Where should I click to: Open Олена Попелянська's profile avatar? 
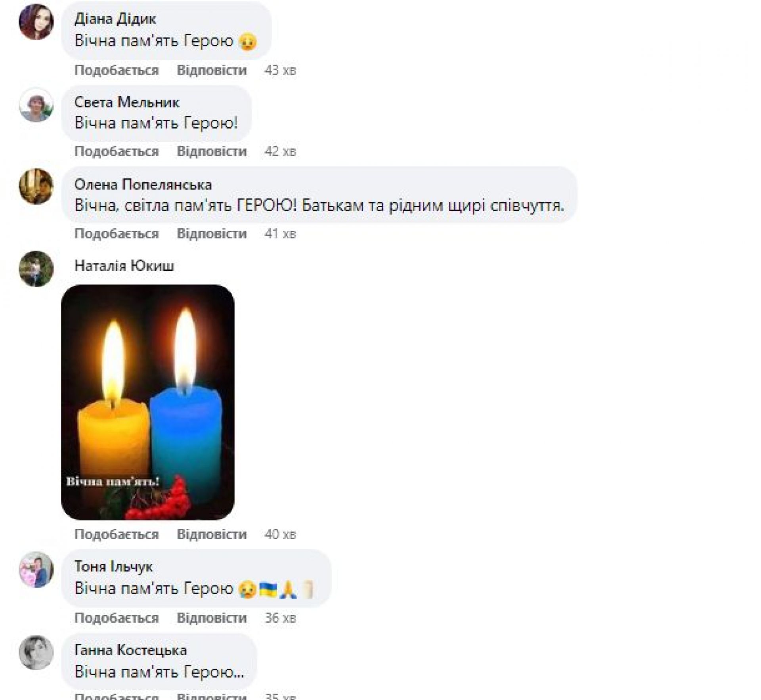36,187
